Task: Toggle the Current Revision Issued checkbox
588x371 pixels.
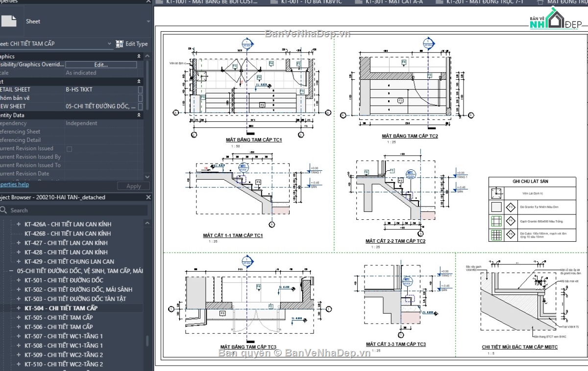Action: (x=69, y=148)
